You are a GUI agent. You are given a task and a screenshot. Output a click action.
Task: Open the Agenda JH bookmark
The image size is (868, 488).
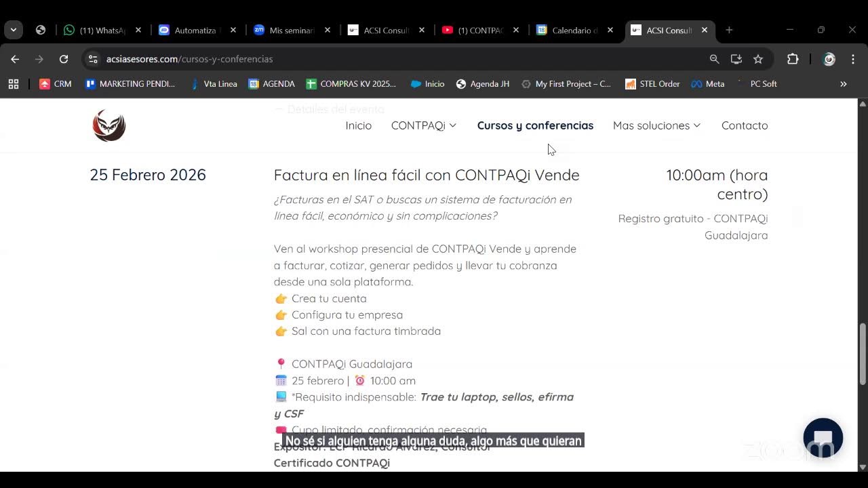coord(482,84)
